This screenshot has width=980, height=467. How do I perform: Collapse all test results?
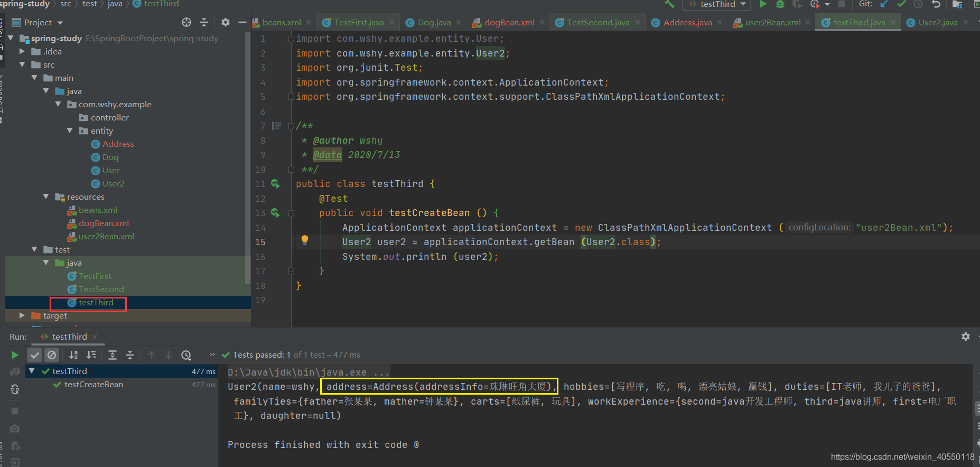pyautogui.click(x=130, y=355)
